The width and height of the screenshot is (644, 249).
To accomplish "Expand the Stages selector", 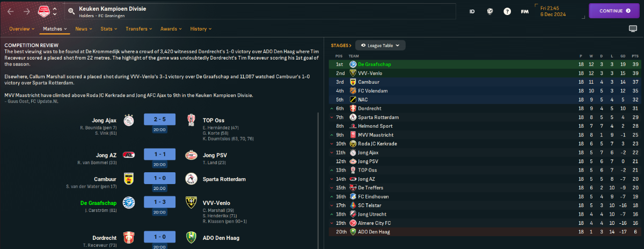I will 341,46.
